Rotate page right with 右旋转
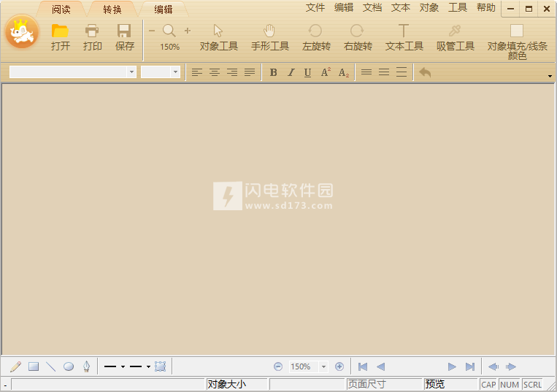This screenshot has width=557, height=392. pyautogui.click(x=358, y=37)
